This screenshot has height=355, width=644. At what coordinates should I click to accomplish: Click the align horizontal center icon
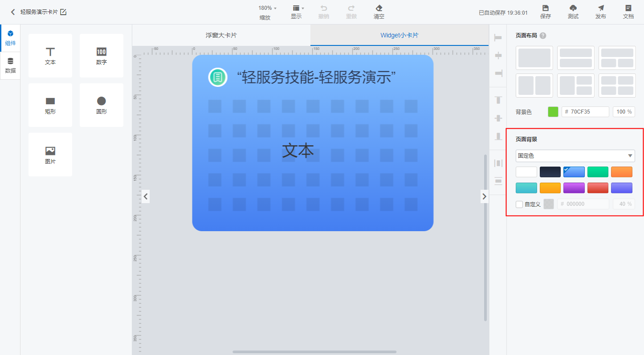(x=498, y=56)
